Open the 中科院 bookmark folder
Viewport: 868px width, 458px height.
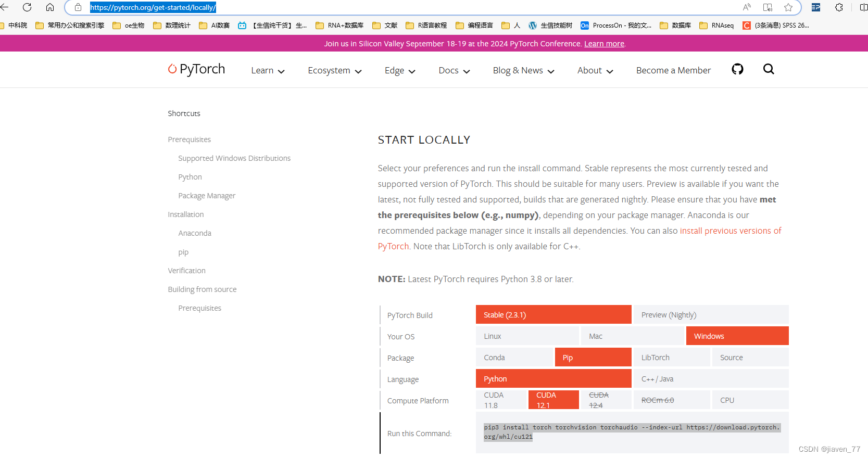(x=14, y=25)
